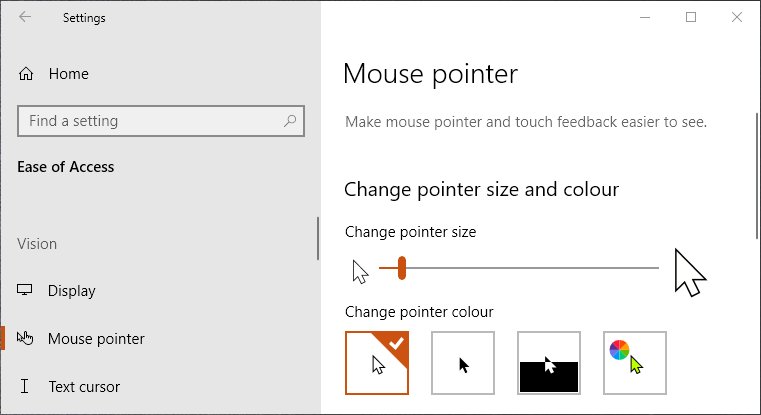Choose the custom colour pointer option
This screenshot has width=761, height=415.
(x=635, y=363)
